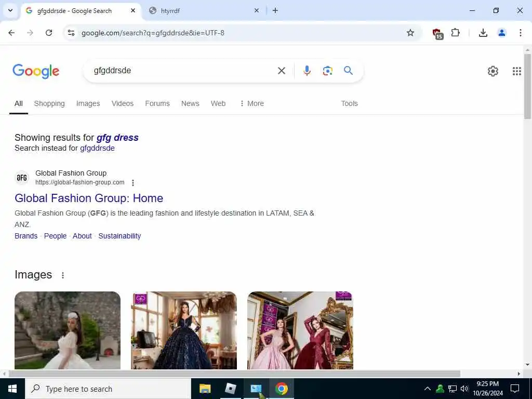
Task: Open Chrome's three-dot menu
Action: [x=521, y=33]
